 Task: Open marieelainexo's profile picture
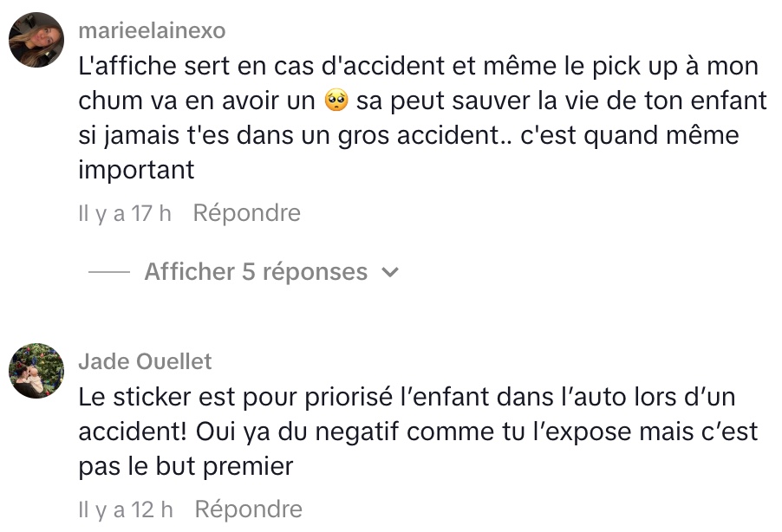tap(36, 40)
